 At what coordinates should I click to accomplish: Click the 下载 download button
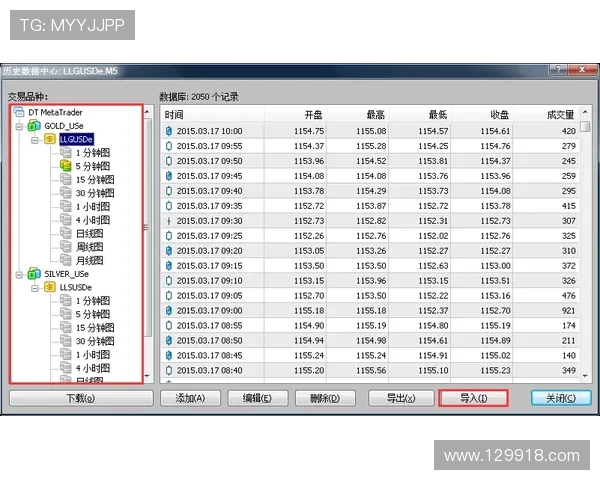pos(81,398)
